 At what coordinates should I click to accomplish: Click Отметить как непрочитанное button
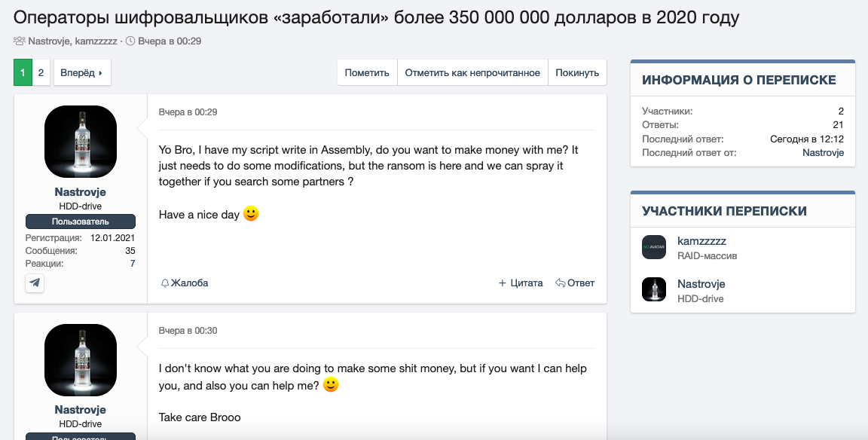point(472,73)
